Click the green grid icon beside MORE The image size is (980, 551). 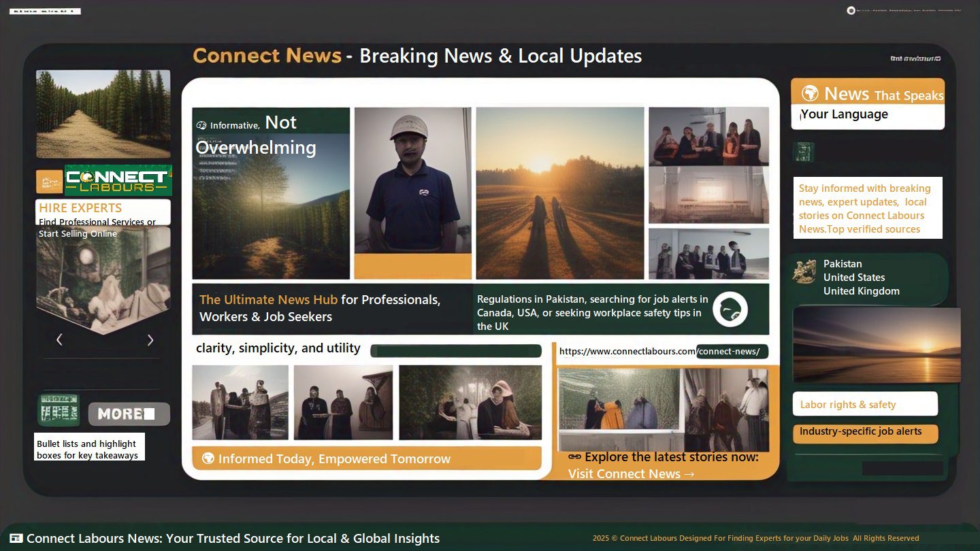(x=58, y=411)
